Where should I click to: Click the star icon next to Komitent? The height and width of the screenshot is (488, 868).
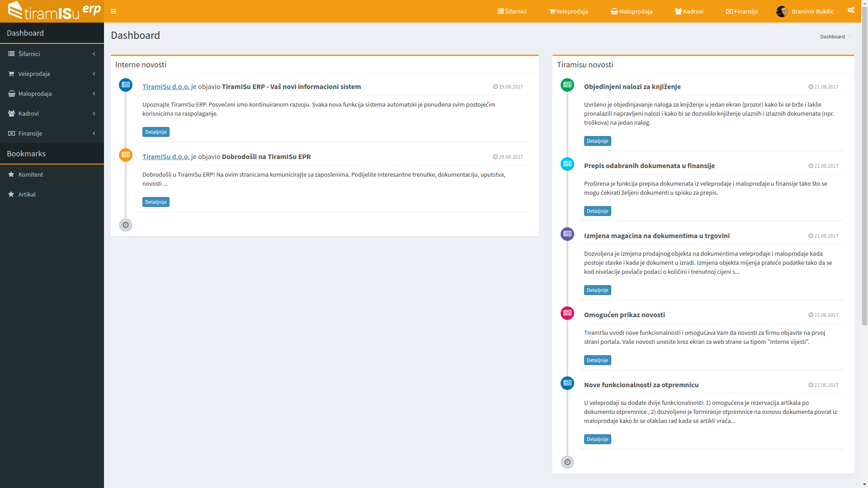[11, 174]
